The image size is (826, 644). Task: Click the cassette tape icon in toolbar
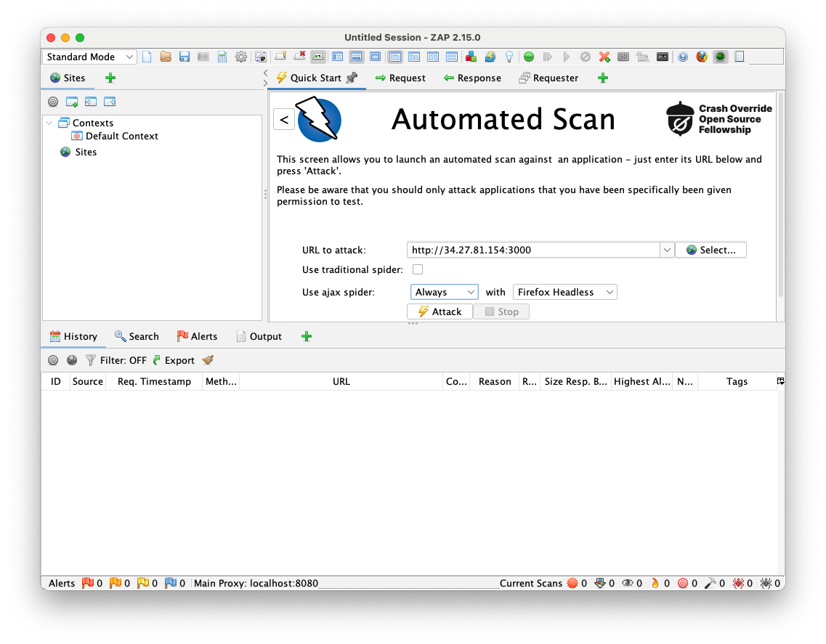(663, 57)
